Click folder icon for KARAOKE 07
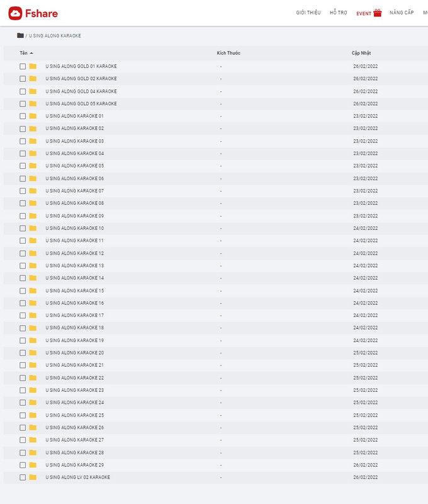The image size is (428, 504). tap(33, 191)
